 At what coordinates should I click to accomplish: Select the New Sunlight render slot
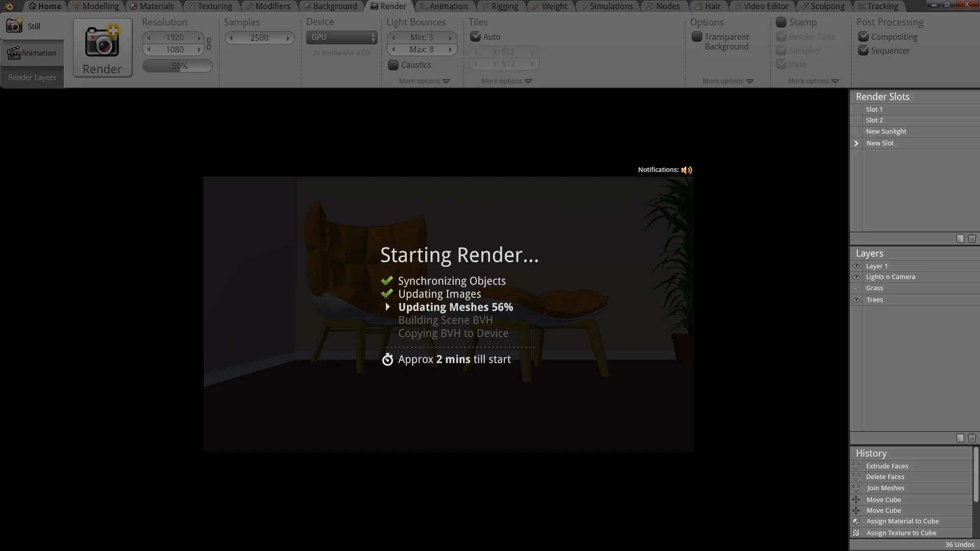click(886, 131)
